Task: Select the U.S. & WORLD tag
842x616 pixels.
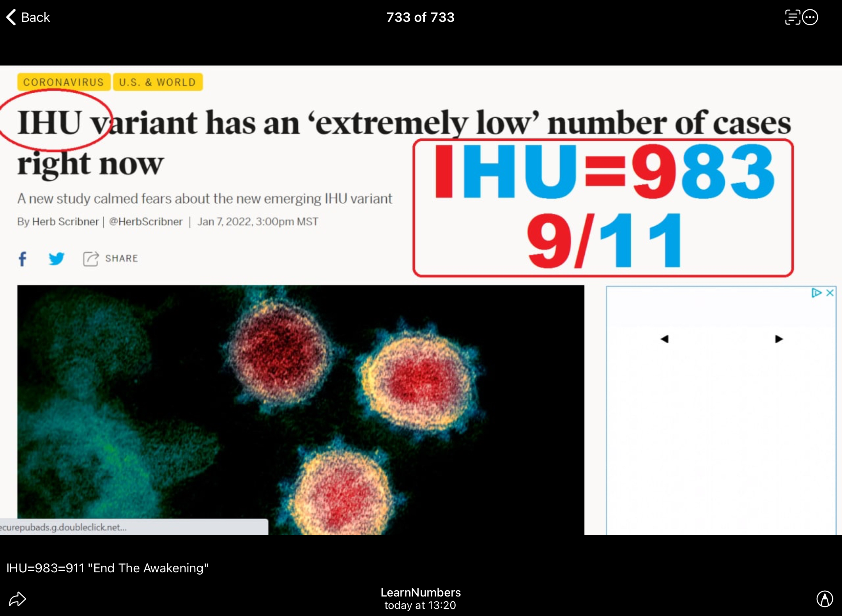Action: click(157, 82)
